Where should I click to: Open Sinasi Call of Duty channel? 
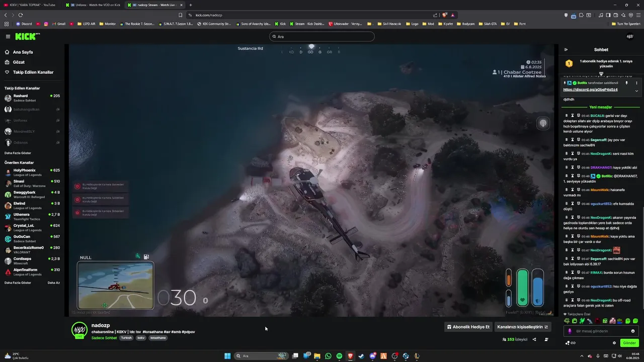pyautogui.click(x=32, y=184)
